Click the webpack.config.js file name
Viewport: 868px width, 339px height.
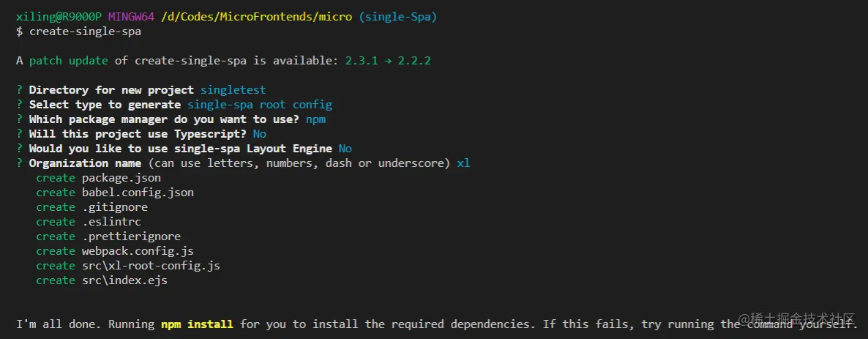point(138,251)
